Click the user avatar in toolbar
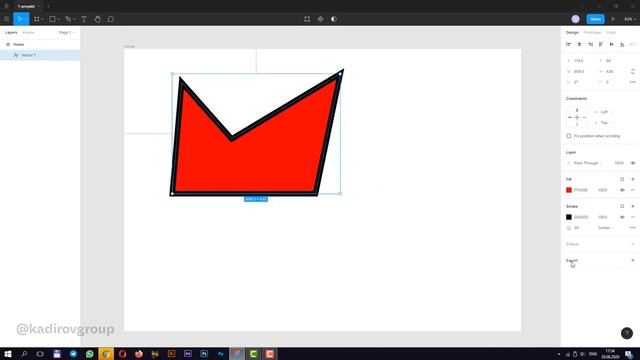Viewport: 640px width, 360px height. [x=576, y=19]
